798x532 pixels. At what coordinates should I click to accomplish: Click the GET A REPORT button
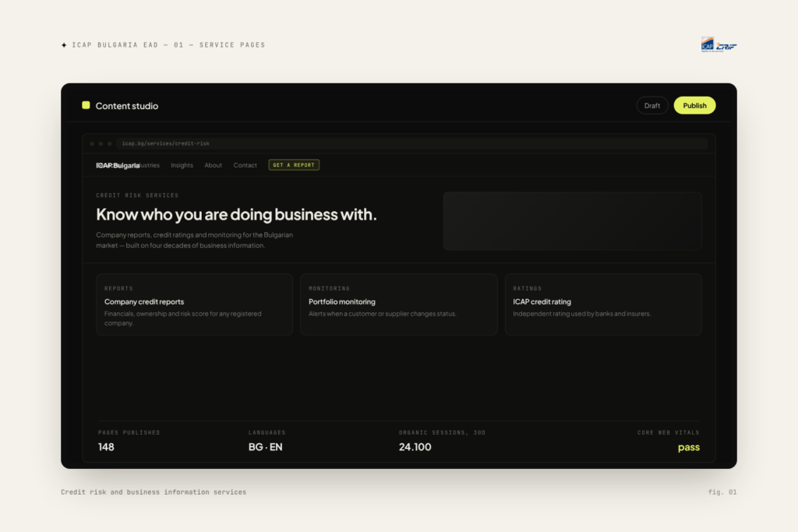294,165
